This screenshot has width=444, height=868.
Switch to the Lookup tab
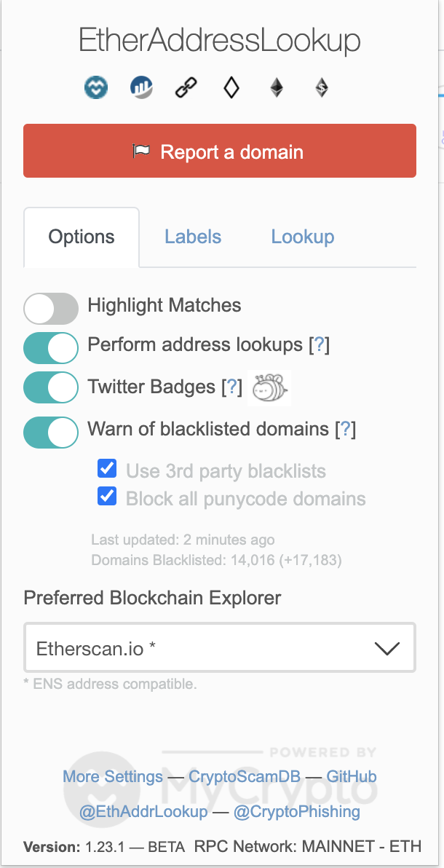click(303, 237)
